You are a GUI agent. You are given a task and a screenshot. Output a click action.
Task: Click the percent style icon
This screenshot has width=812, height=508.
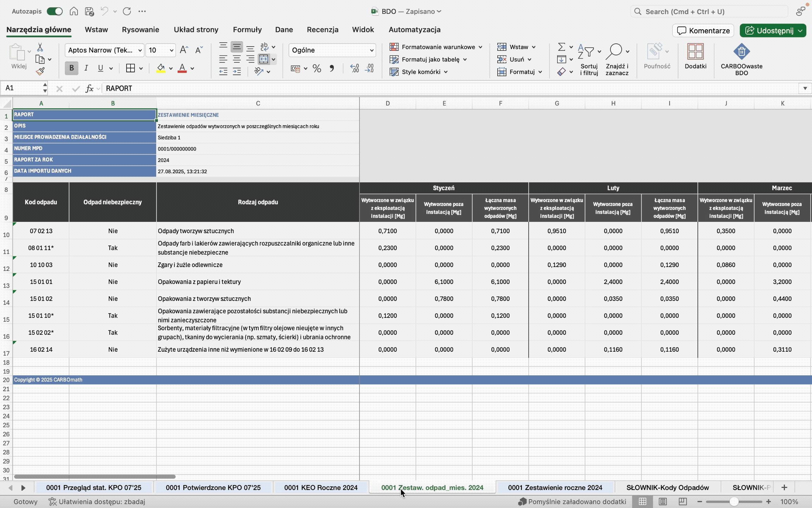(x=316, y=68)
